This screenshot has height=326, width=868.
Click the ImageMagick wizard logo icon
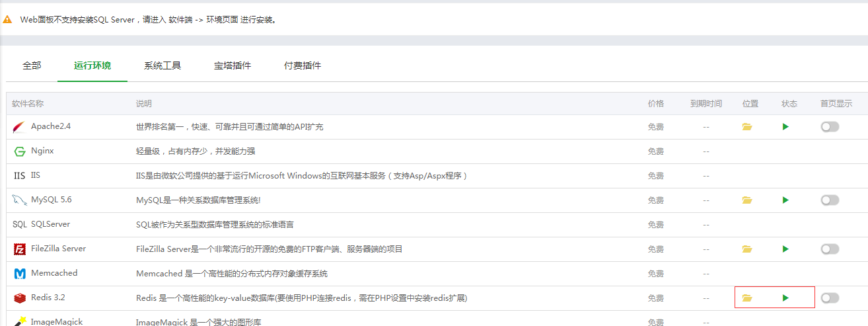20,321
